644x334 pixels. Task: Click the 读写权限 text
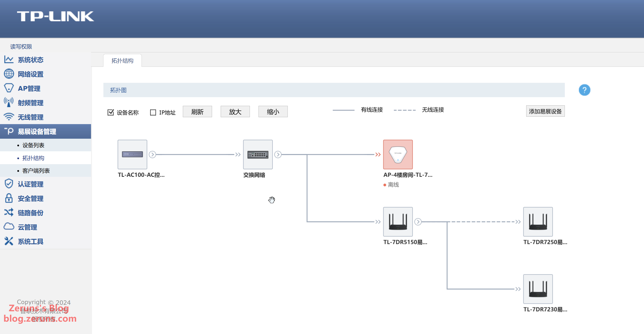(21, 46)
